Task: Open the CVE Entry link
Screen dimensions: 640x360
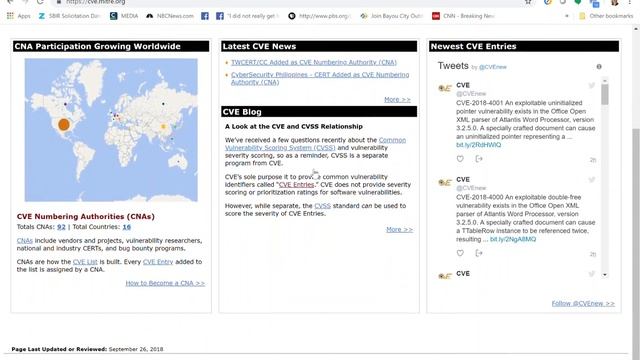Action: 158,262
